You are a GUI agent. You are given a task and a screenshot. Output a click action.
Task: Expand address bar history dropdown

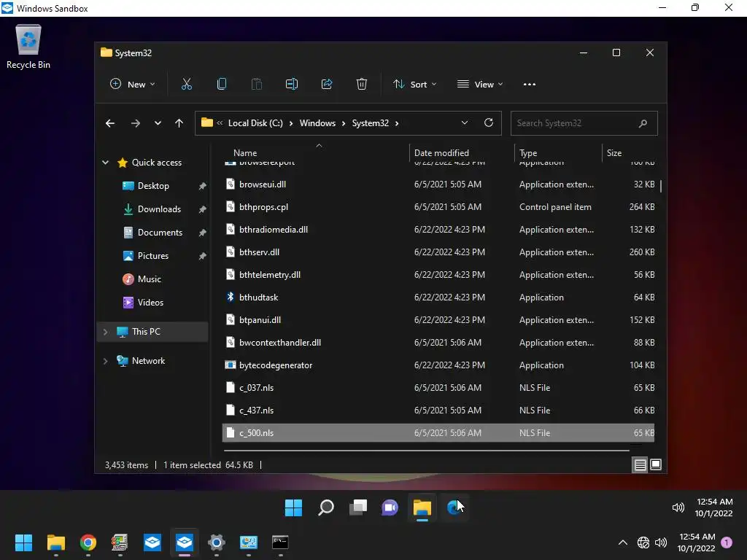click(x=465, y=122)
